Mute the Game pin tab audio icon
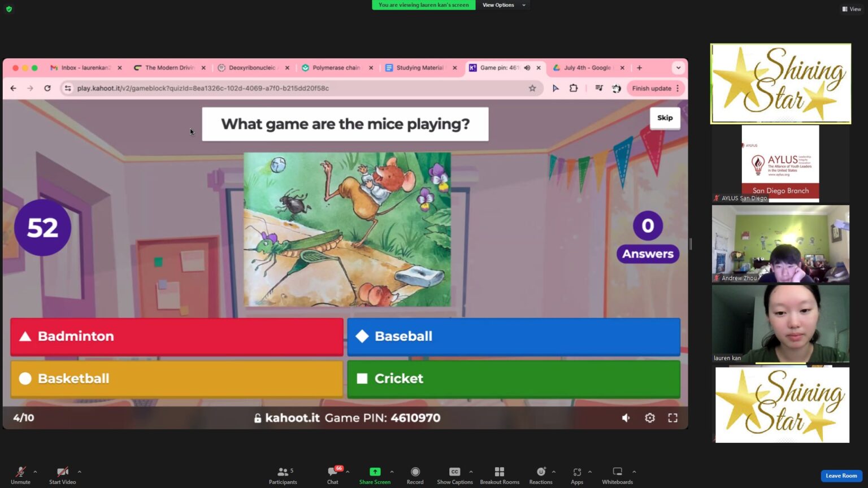868x488 pixels. click(x=527, y=68)
